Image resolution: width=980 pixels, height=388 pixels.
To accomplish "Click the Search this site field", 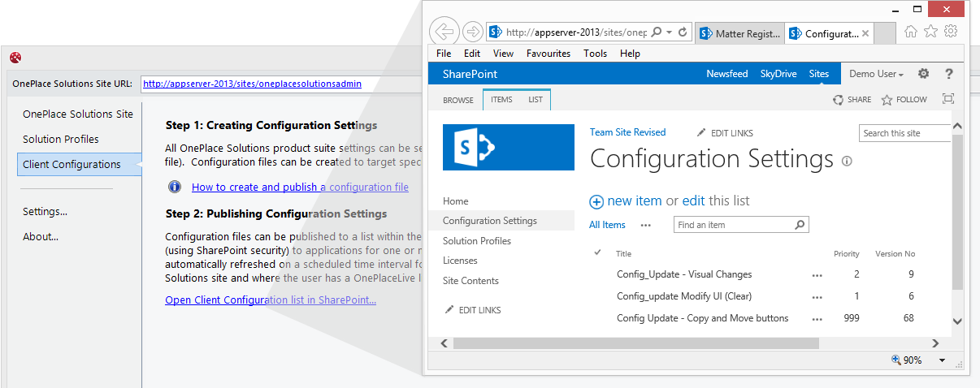I will click(904, 133).
